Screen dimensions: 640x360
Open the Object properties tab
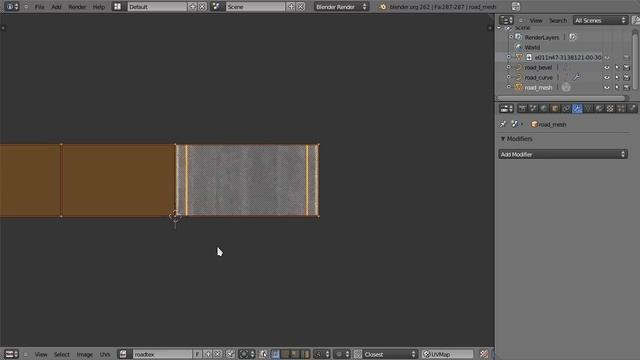click(x=555, y=109)
